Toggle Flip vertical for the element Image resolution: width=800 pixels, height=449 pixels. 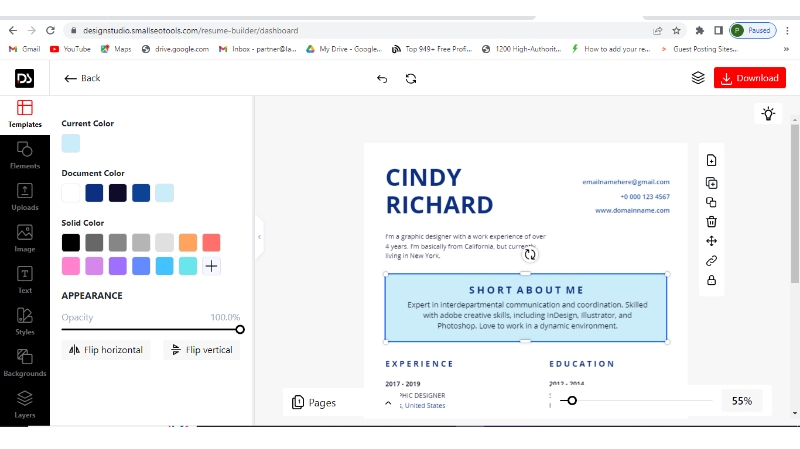click(201, 350)
